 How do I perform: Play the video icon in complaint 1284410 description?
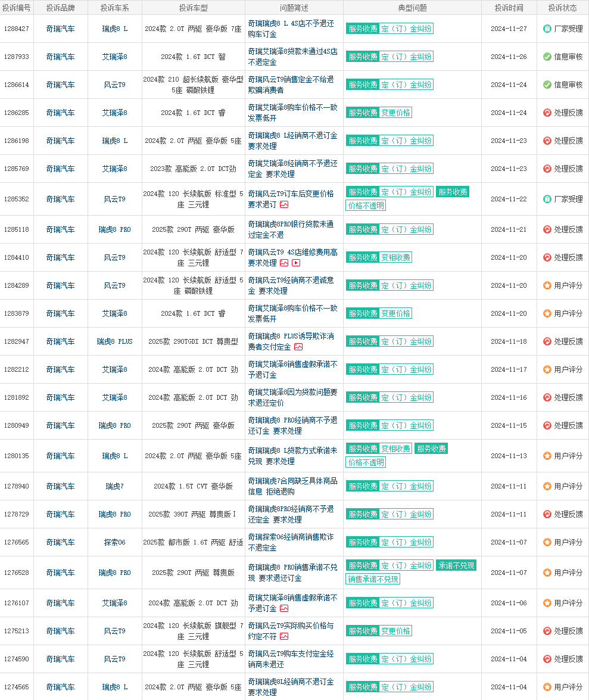(x=296, y=263)
